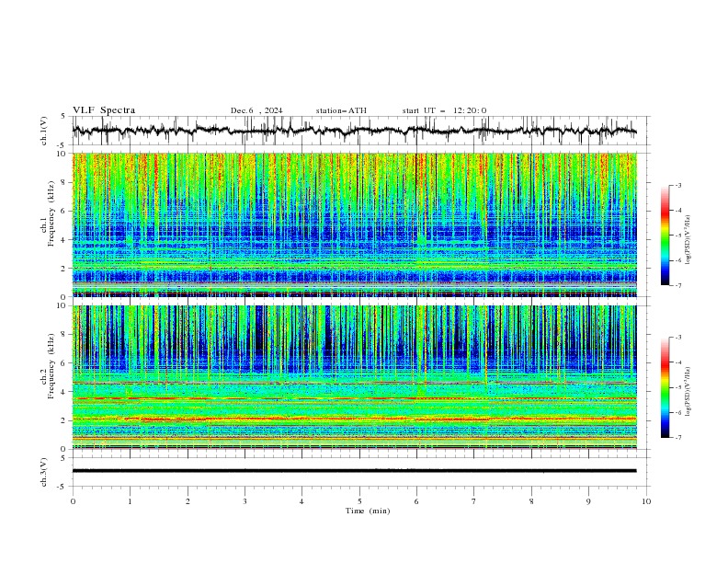Click the time axis tick label "6"
The height and width of the screenshot is (563, 728).
pyautogui.click(x=416, y=501)
